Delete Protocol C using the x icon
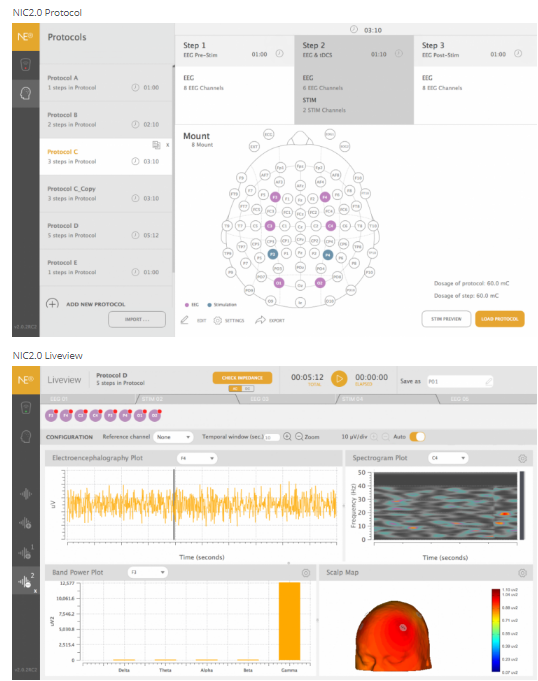538x681 pixels. click(x=168, y=145)
